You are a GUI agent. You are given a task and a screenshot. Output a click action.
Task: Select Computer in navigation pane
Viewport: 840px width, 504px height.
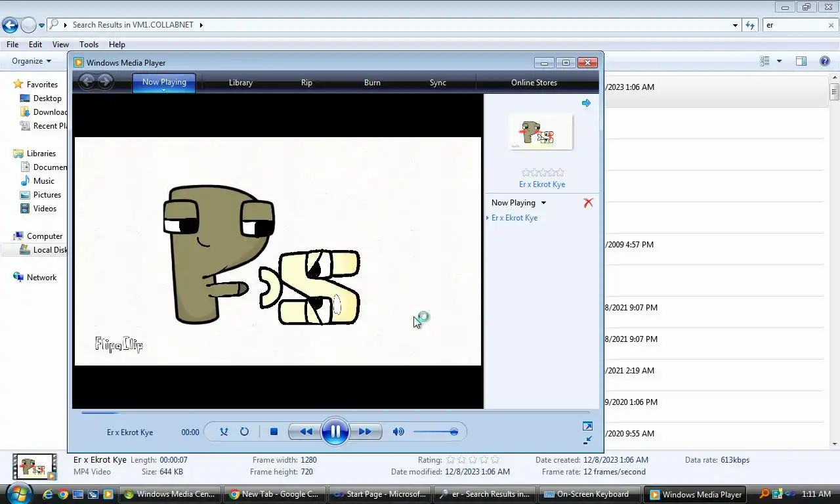(x=45, y=236)
